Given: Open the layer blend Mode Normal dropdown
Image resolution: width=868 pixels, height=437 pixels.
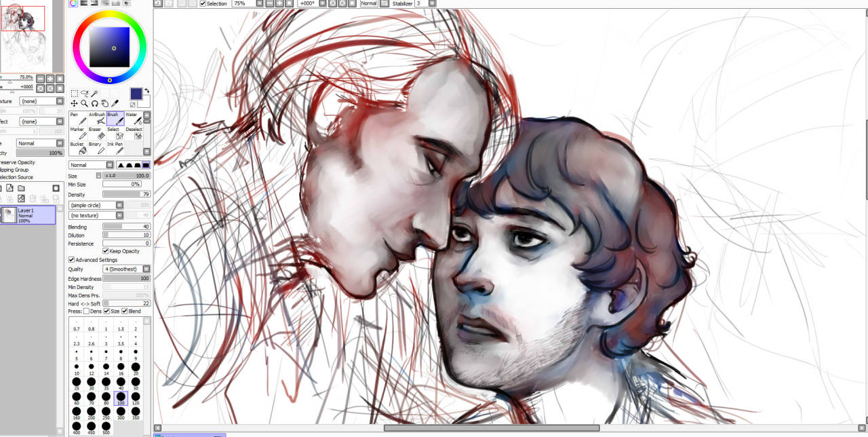Looking at the screenshot, I should tap(40, 143).
